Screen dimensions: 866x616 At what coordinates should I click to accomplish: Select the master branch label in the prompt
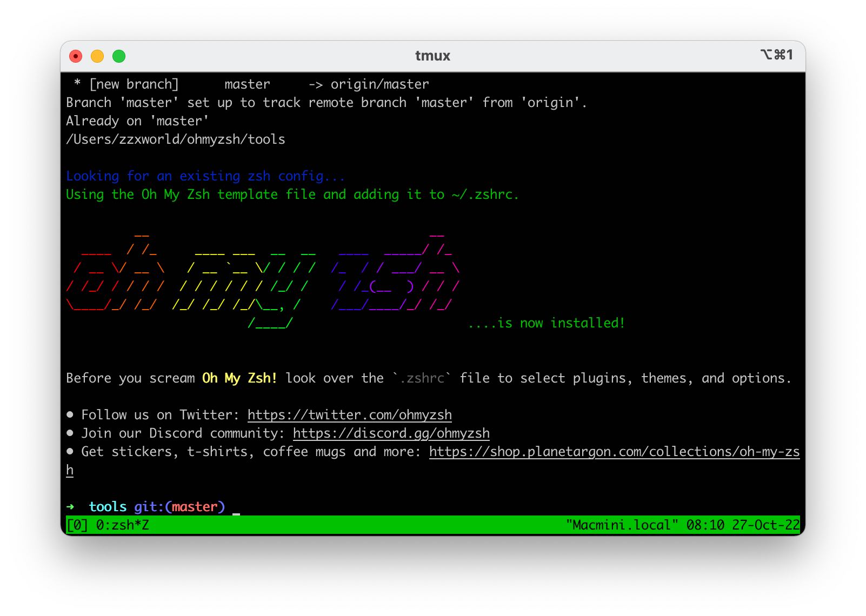click(x=195, y=507)
